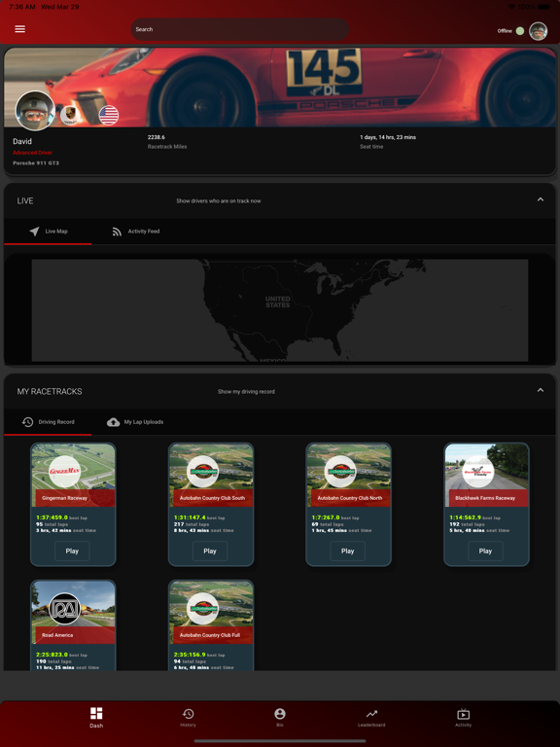Select the Live Map tab
The image size is (560, 747).
(48, 231)
